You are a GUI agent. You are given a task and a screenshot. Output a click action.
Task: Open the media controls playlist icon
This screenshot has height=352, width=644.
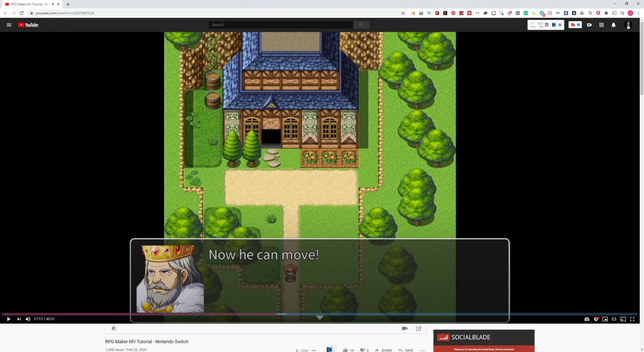622,13
